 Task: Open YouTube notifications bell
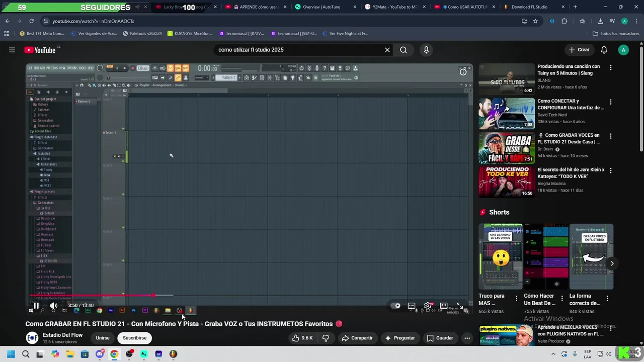click(604, 50)
